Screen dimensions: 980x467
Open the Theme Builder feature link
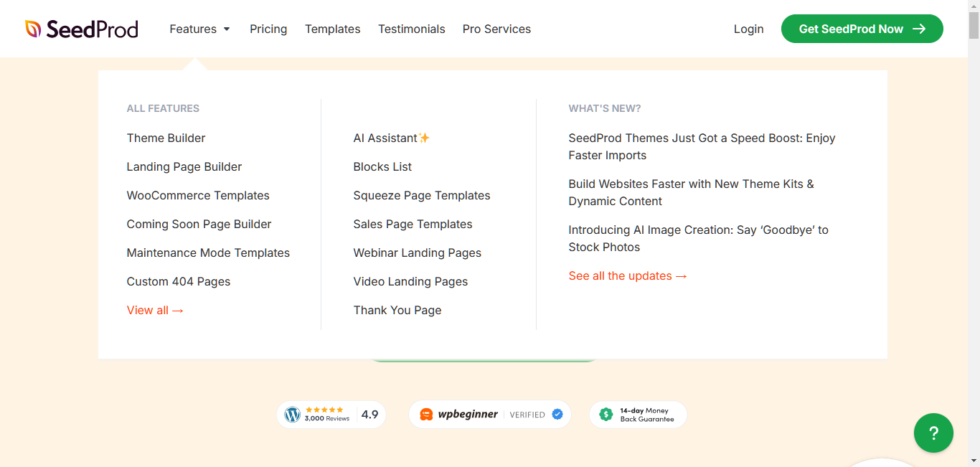166,138
